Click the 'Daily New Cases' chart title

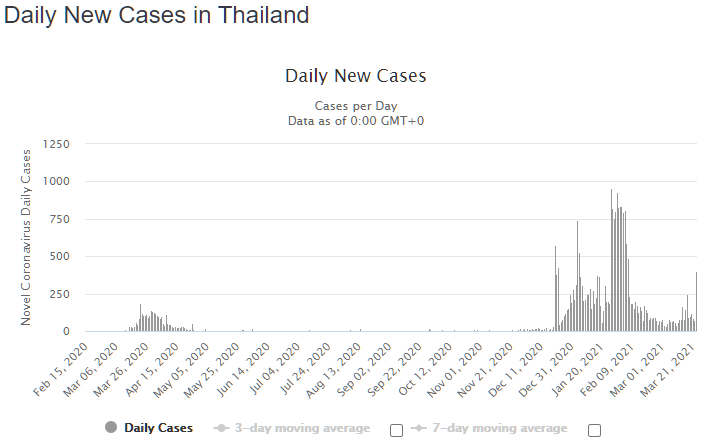tap(355, 76)
